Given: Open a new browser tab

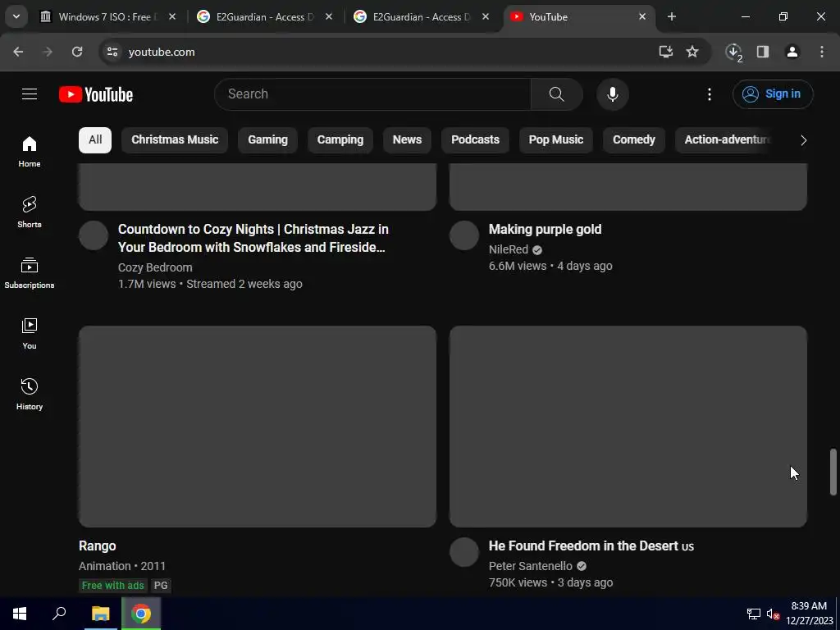Looking at the screenshot, I should (x=671, y=17).
